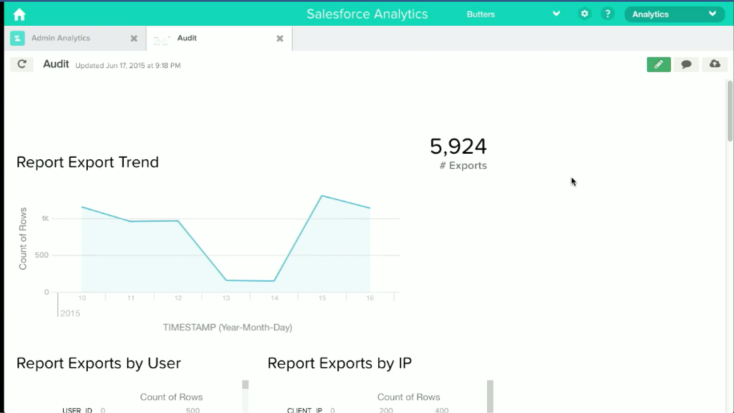
Task: Click the Report Exports by User scrollbar
Action: tap(245, 384)
